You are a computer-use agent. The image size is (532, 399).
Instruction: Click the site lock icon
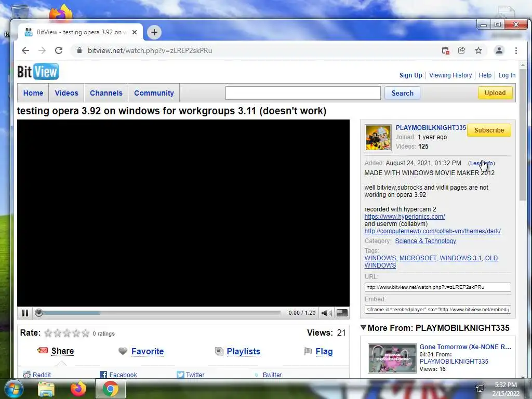click(79, 50)
